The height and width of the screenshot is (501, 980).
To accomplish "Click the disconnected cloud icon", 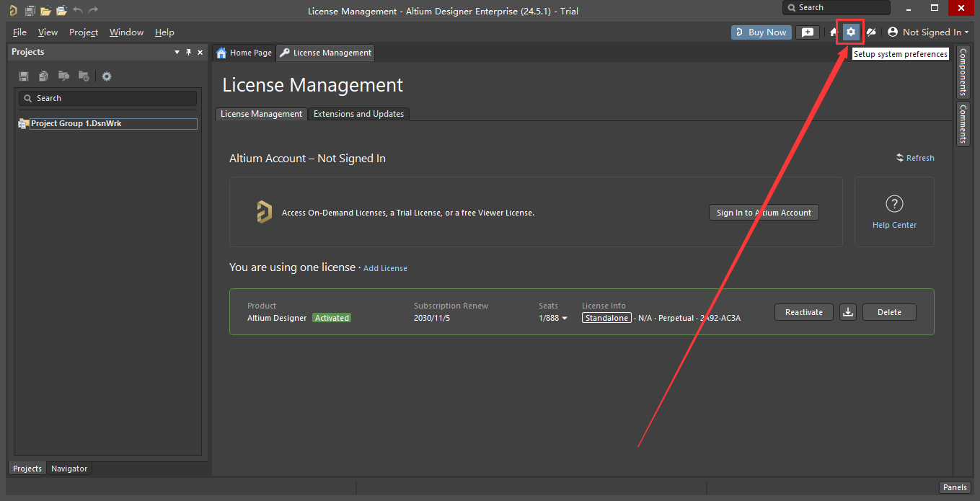I will [871, 32].
